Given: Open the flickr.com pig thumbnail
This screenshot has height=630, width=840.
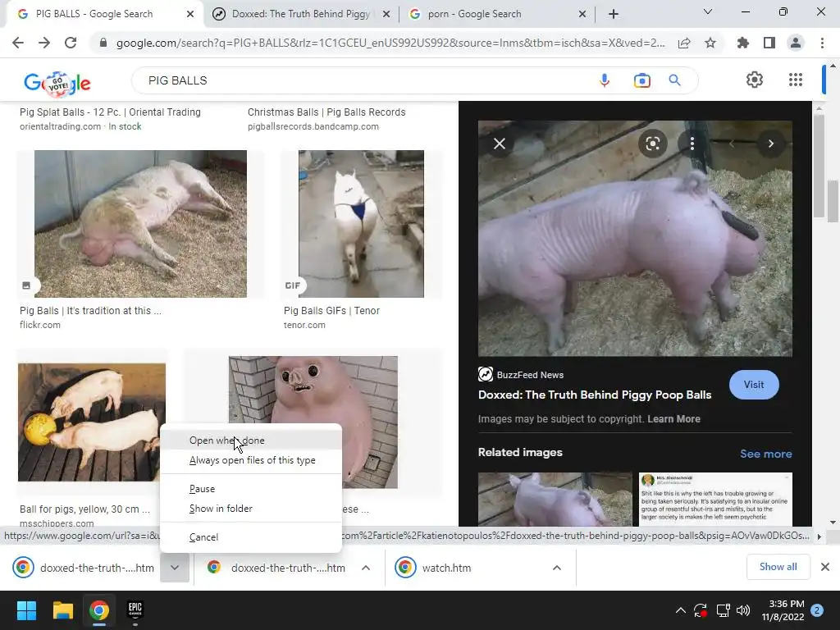Looking at the screenshot, I should [140, 224].
